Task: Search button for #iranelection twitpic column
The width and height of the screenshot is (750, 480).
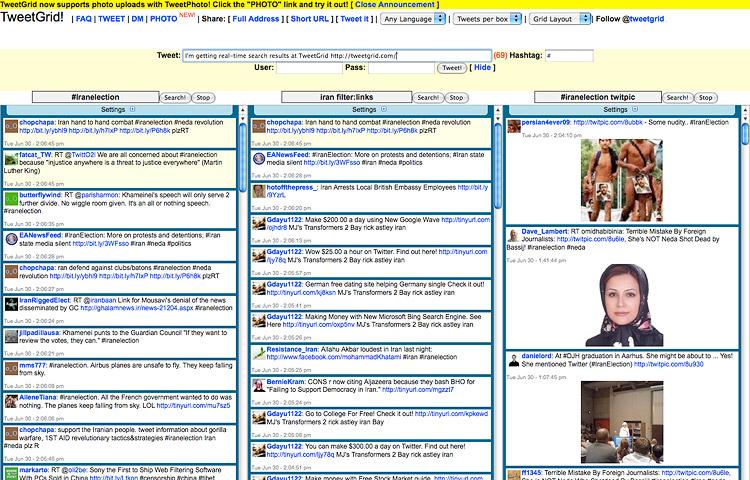Action: (x=677, y=98)
